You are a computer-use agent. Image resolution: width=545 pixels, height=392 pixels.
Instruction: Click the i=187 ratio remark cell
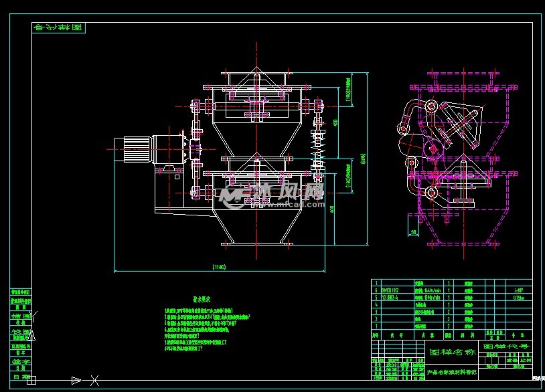[518, 291]
